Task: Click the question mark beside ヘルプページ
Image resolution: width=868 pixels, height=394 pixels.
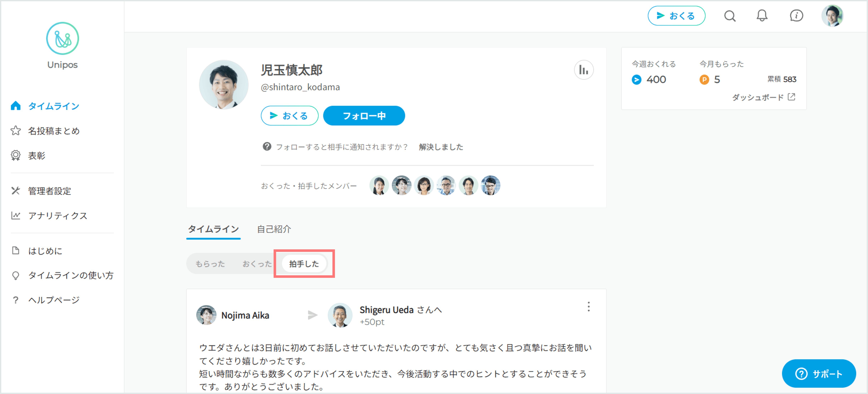Action: (16, 300)
